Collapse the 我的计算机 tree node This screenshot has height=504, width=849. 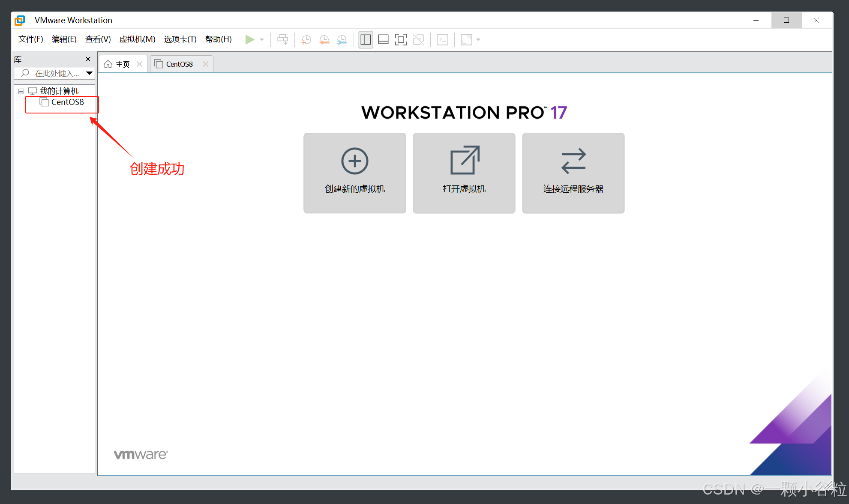tap(21, 91)
